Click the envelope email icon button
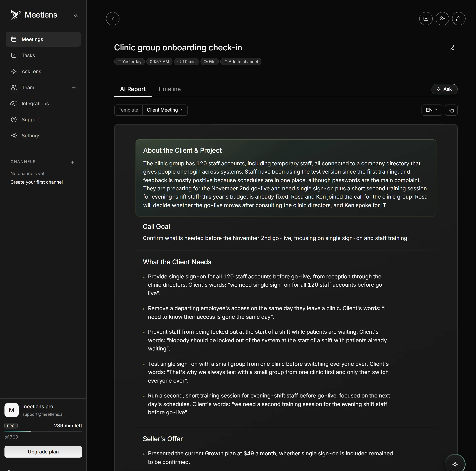This screenshot has height=471, width=476. click(426, 19)
